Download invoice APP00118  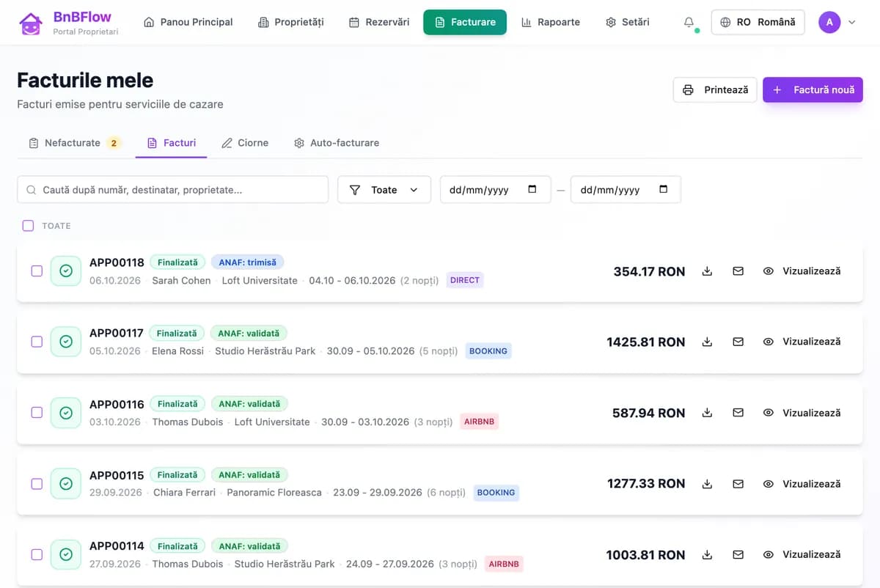(707, 271)
